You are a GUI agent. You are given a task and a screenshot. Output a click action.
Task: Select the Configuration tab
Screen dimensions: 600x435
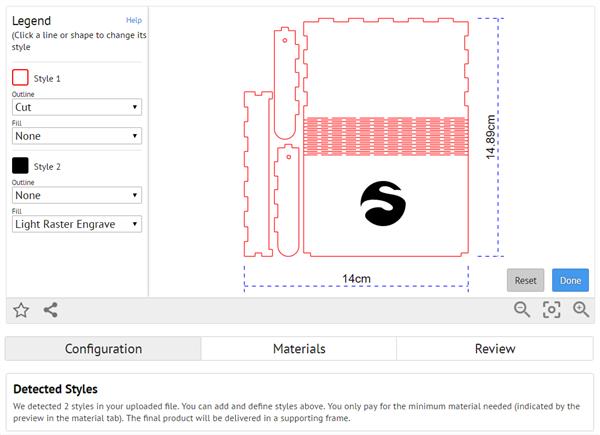[103, 349]
